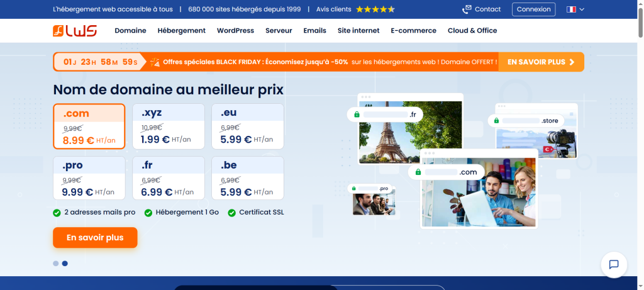644x290 pixels.
Task: Open the live chat bubble icon
Action: [x=614, y=264]
